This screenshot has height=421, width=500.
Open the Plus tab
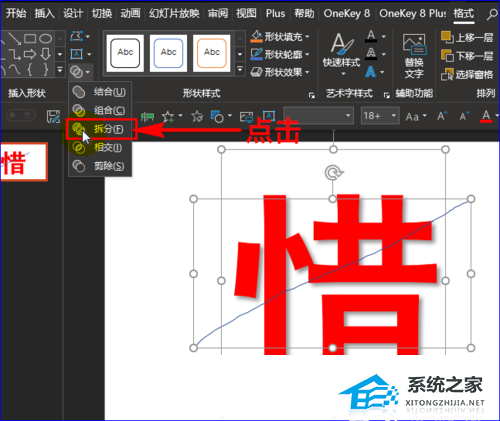pos(275,13)
